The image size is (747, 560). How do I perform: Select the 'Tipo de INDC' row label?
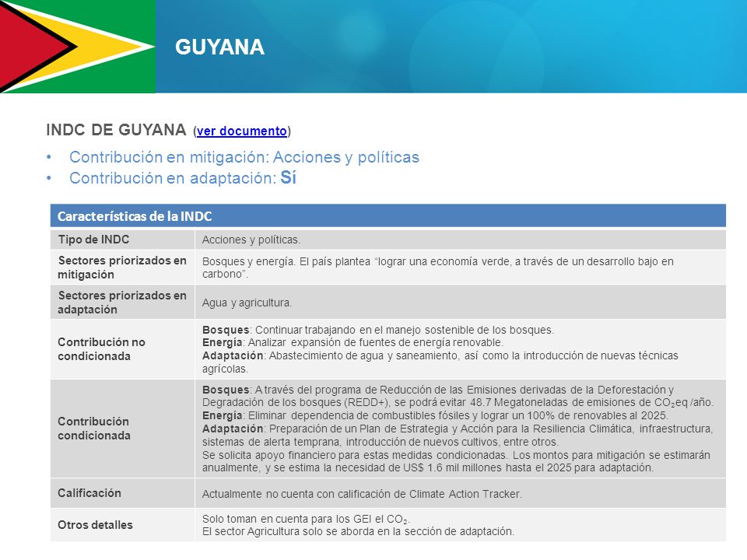94,240
